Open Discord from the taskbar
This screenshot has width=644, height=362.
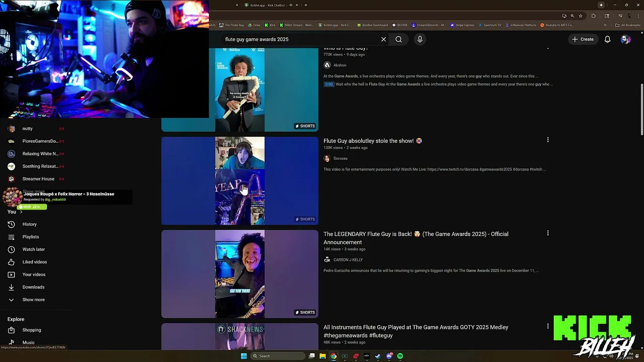click(389, 356)
